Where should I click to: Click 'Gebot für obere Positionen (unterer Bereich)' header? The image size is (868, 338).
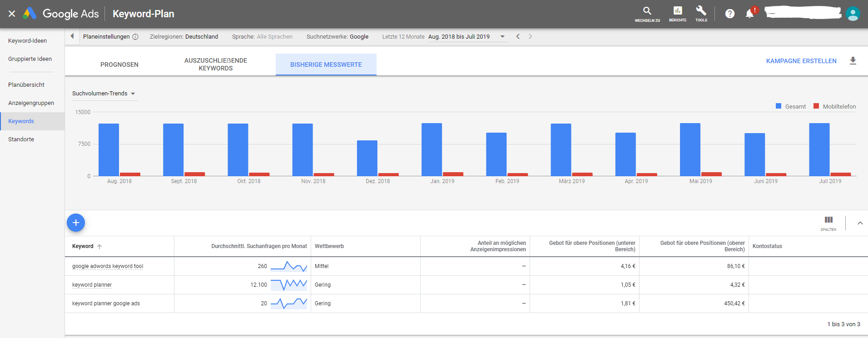pyautogui.click(x=592, y=246)
